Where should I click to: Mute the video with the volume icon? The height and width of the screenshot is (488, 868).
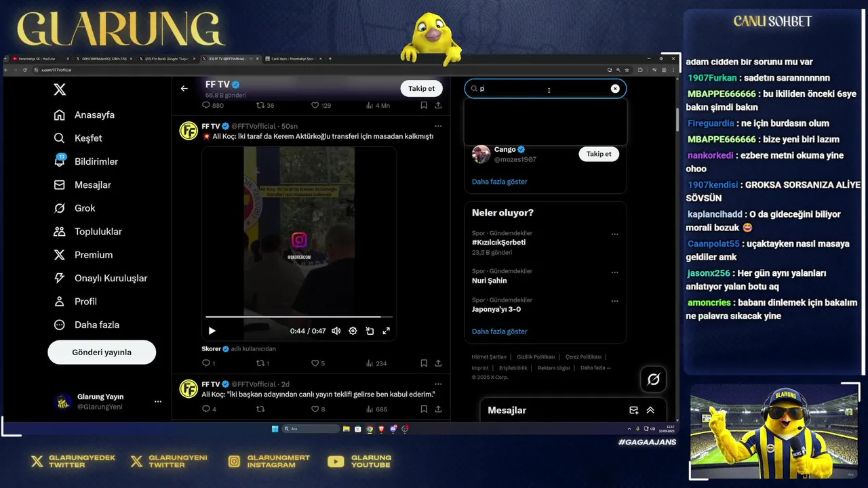click(336, 331)
